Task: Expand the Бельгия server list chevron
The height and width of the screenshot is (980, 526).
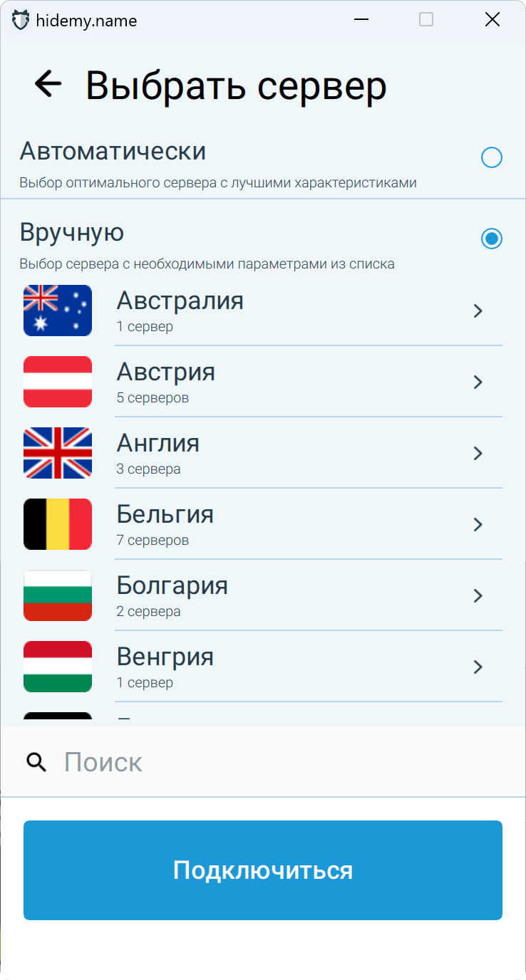Action: click(x=478, y=524)
